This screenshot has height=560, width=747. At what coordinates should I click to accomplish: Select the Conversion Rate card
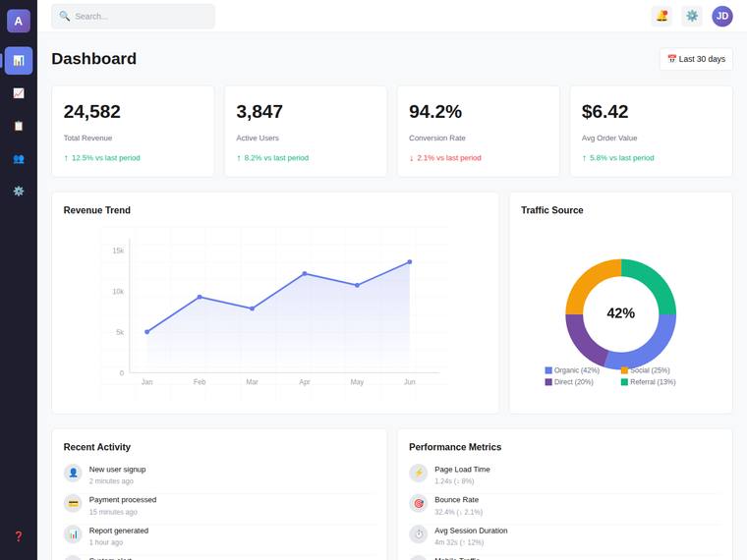479,132
